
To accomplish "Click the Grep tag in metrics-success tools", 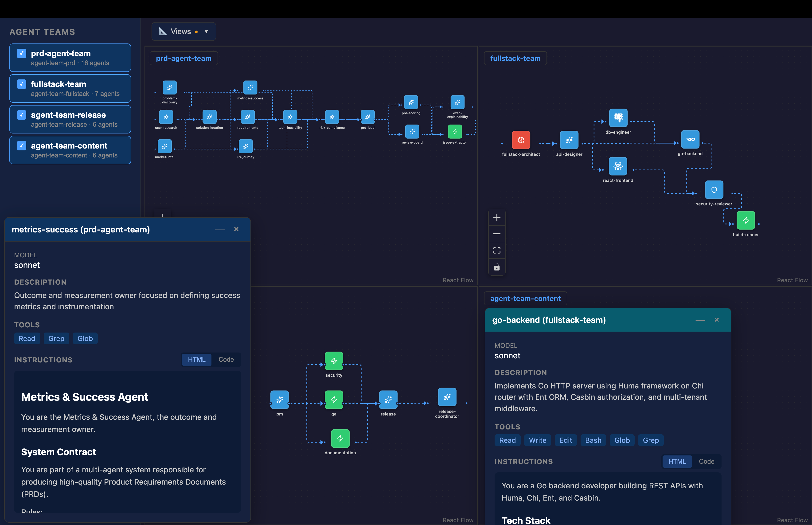I will [x=56, y=338].
